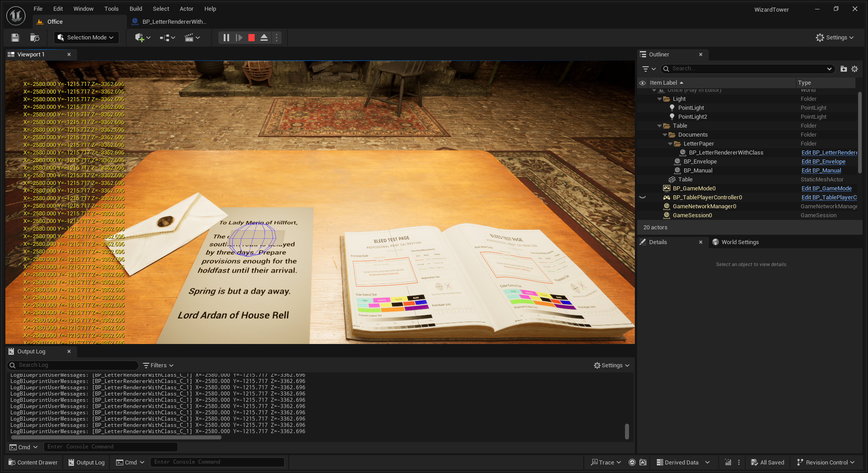Open the Content Drawer

coord(33,462)
